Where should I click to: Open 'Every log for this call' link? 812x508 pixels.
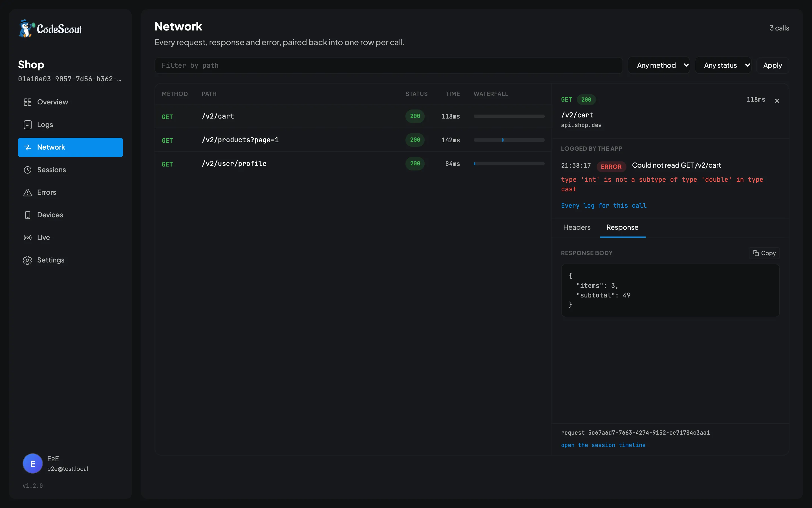pyautogui.click(x=604, y=206)
